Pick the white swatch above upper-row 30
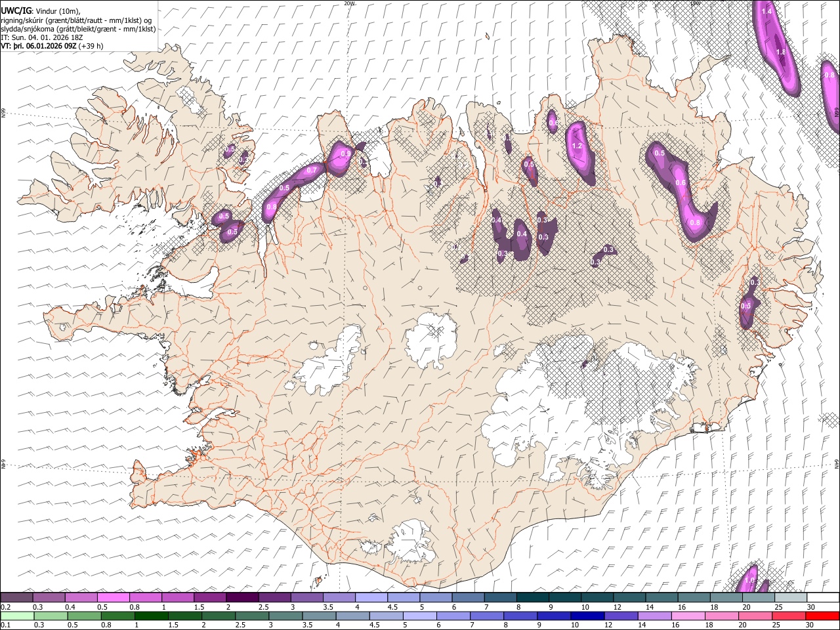The image size is (840, 630). tap(823, 598)
